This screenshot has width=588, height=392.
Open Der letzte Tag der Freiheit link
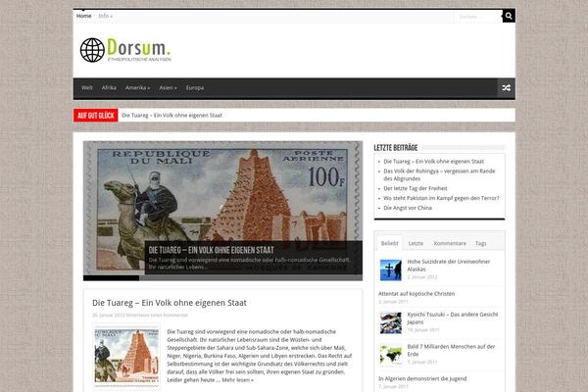[x=416, y=188]
